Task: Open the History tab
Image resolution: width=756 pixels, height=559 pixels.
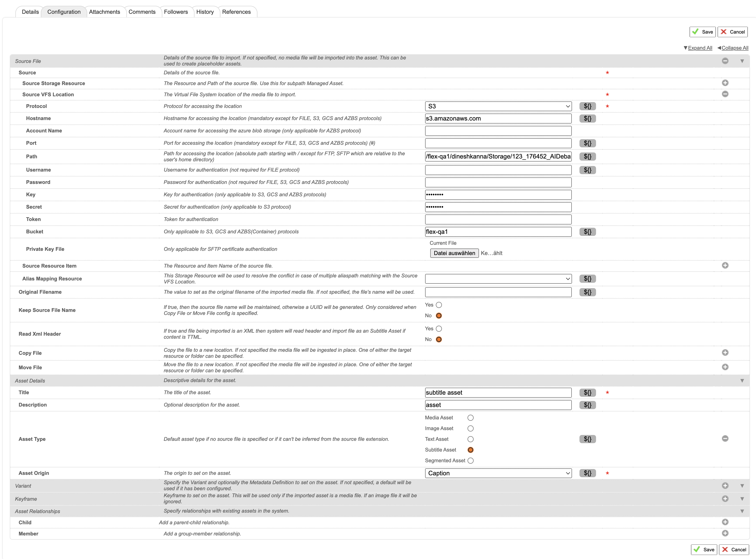Action: point(205,12)
